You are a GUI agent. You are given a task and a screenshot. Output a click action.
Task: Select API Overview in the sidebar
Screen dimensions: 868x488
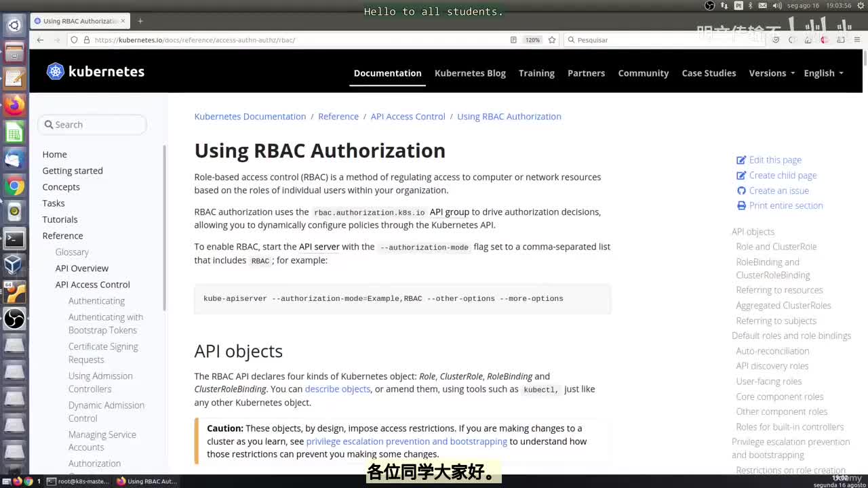[x=81, y=268]
